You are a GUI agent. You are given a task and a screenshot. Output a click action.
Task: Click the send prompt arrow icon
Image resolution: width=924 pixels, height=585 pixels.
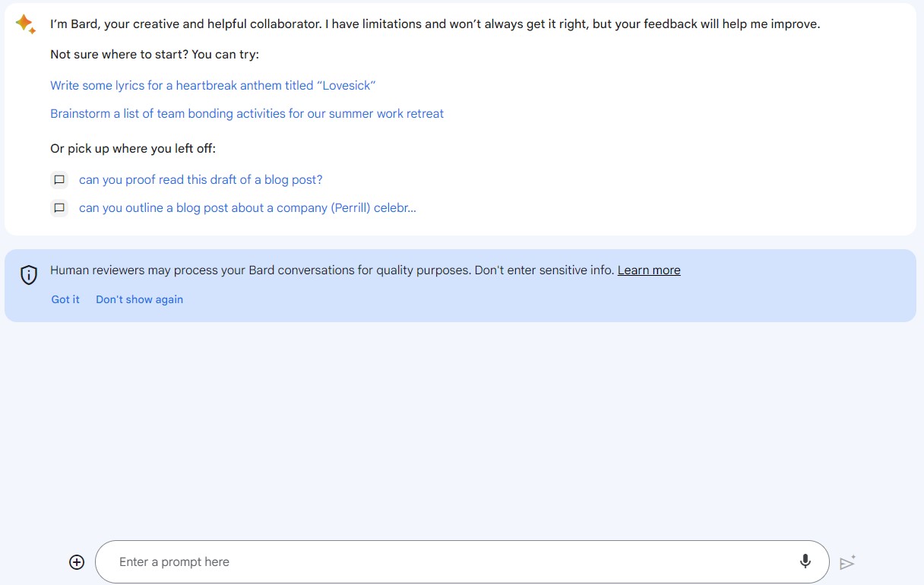(x=847, y=562)
